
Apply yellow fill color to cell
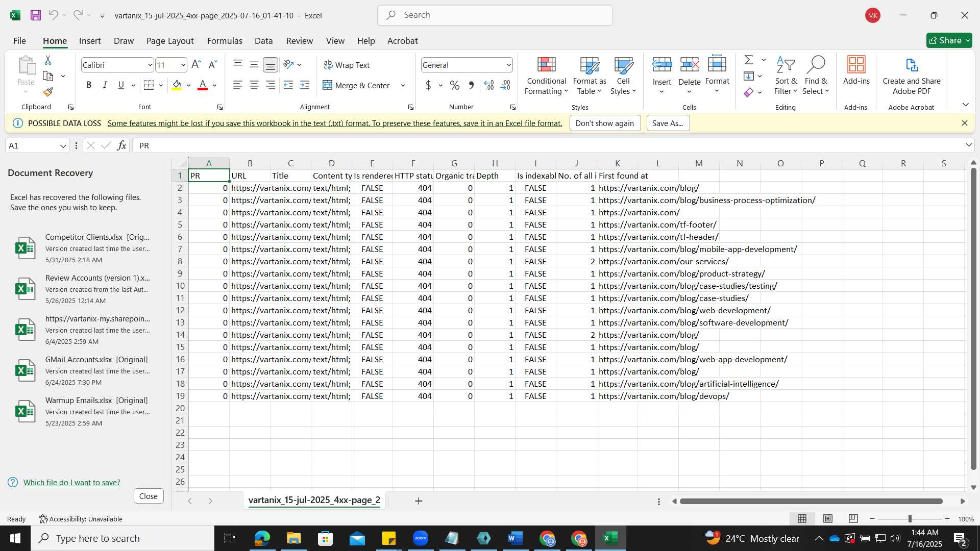(177, 85)
